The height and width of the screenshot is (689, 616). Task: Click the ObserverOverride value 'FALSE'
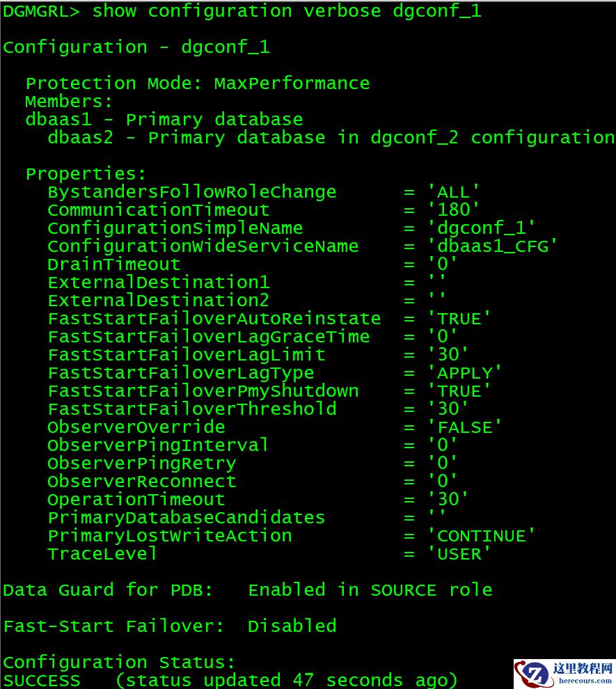464,427
